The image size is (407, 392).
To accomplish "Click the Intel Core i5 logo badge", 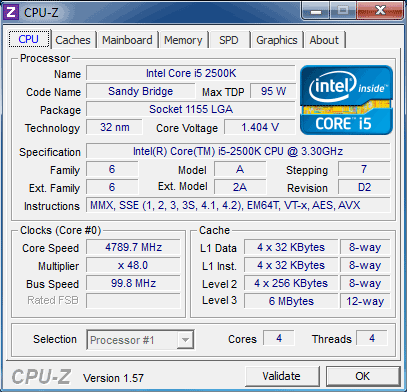I will pyautogui.click(x=346, y=100).
